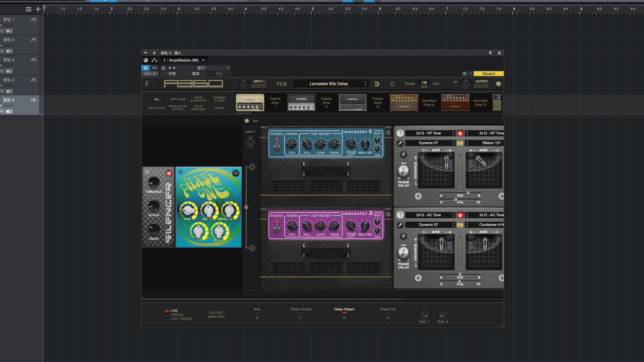Image resolution: width=644 pixels, height=362 pixels.
Task: Open Lancaster A 2x12 - AC Tone selector
Action: coord(430,215)
